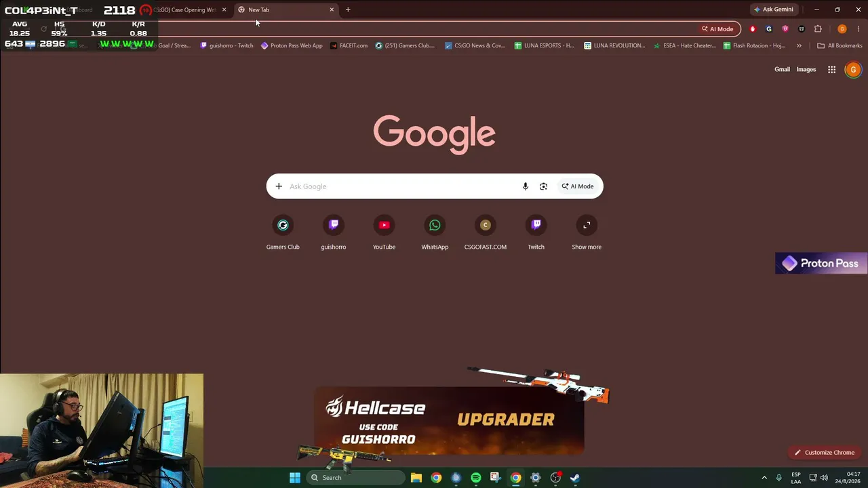Screen dimensions: 868x488
Task: Open the Chrome profile avatar in the toolbar
Action: pyautogui.click(x=842, y=29)
